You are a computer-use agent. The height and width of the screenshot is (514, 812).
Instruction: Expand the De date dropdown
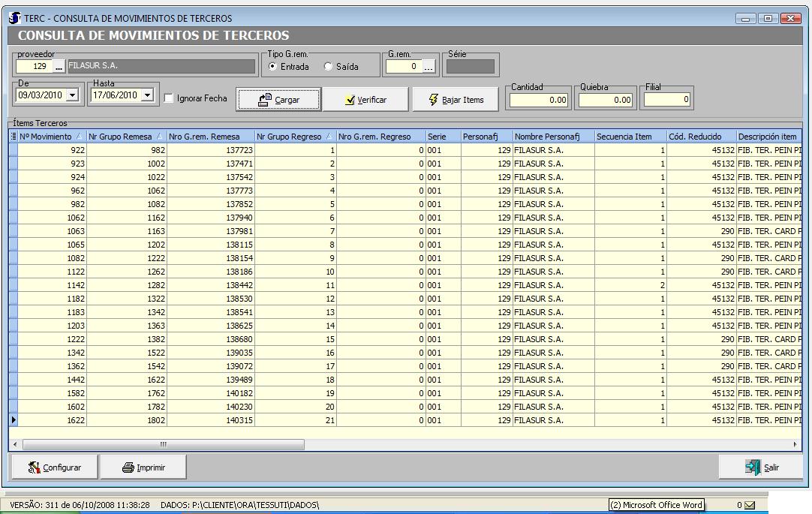[73, 95]
